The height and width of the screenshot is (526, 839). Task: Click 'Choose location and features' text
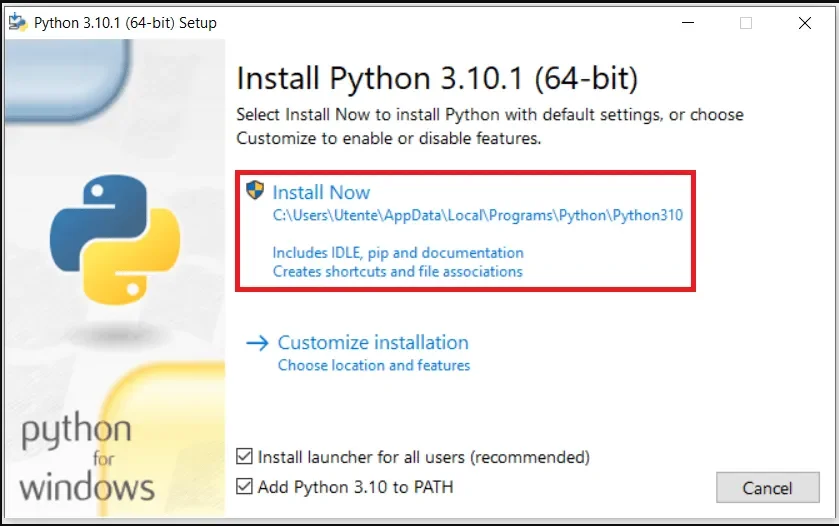tap(373, 365)
